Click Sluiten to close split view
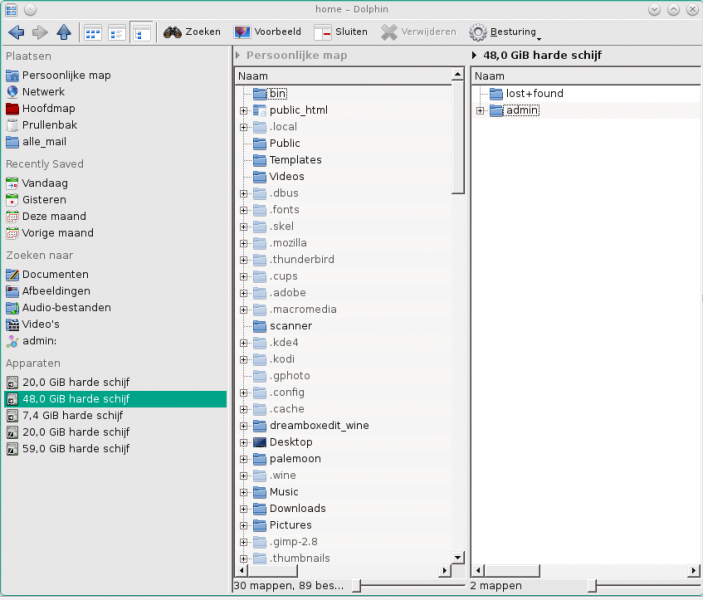The width and height of the screenshot is (703, 600). 341,32
